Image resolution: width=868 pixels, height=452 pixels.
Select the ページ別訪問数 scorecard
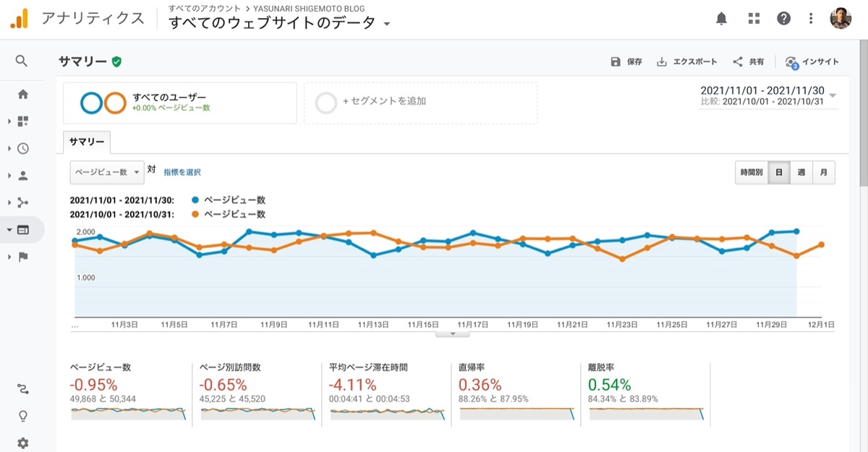[258, 394]
